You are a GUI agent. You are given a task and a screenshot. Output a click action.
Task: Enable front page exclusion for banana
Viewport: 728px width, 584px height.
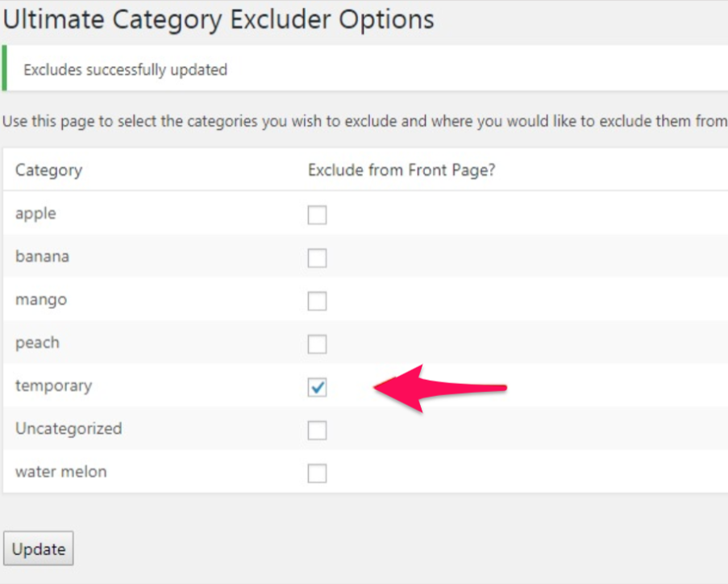[x=318, y=258]
